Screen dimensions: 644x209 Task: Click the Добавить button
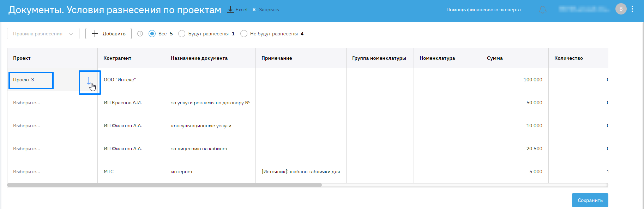[108, 34]
